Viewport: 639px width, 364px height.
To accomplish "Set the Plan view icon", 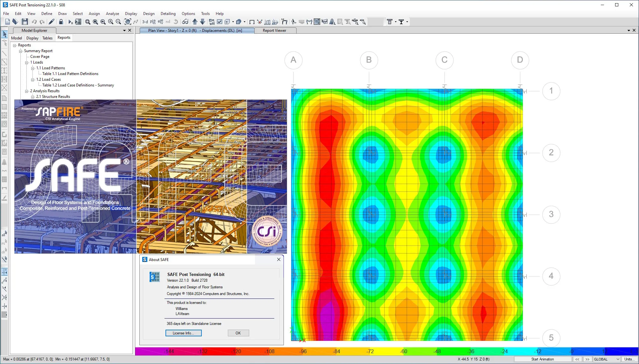I will tap(153, 22).
